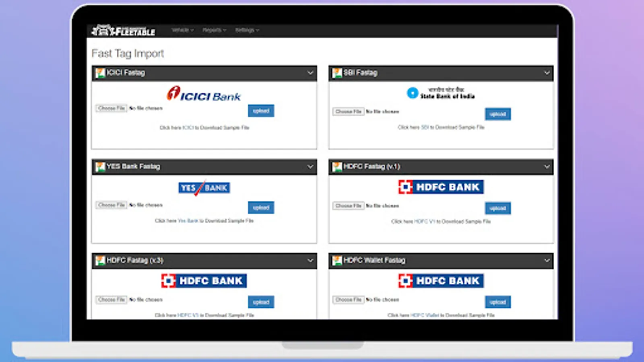This screenshot has width=644, height=362.
Task: Click the flag icon beside HDFC Fastag (v.3)
Action: 100,260
